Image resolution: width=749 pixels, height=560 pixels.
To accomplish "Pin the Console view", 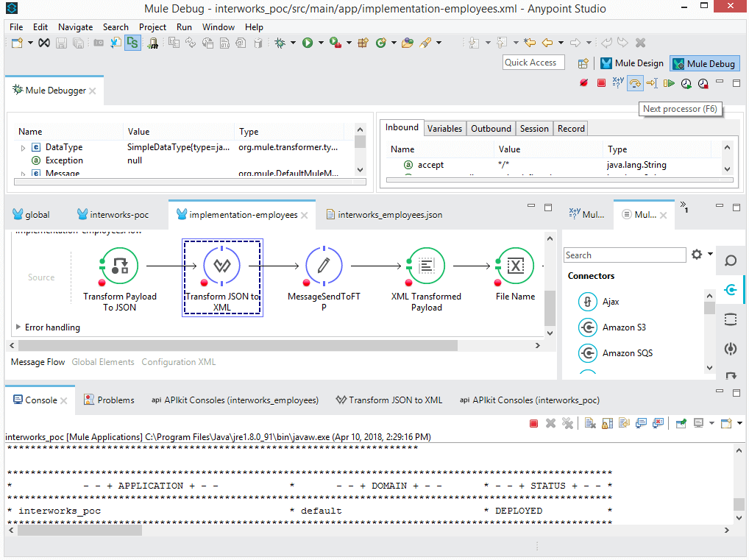I will tap(681, 422).
